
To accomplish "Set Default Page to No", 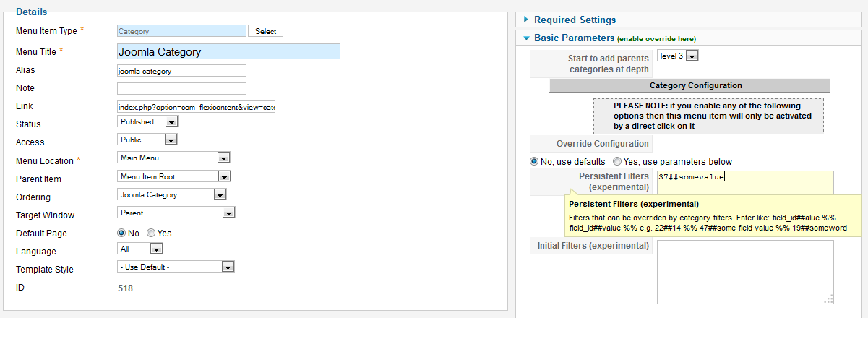I will click(x=121, y=234).
